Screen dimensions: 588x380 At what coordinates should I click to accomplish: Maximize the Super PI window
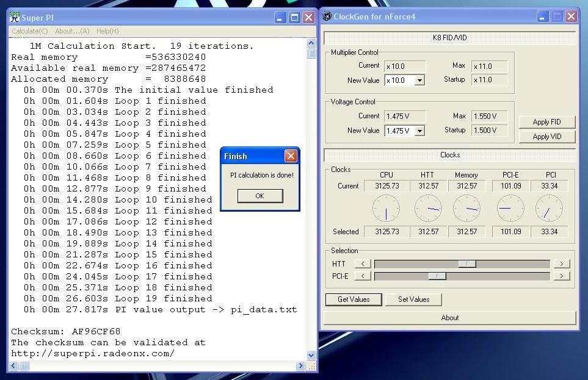[x=294, y=18]
